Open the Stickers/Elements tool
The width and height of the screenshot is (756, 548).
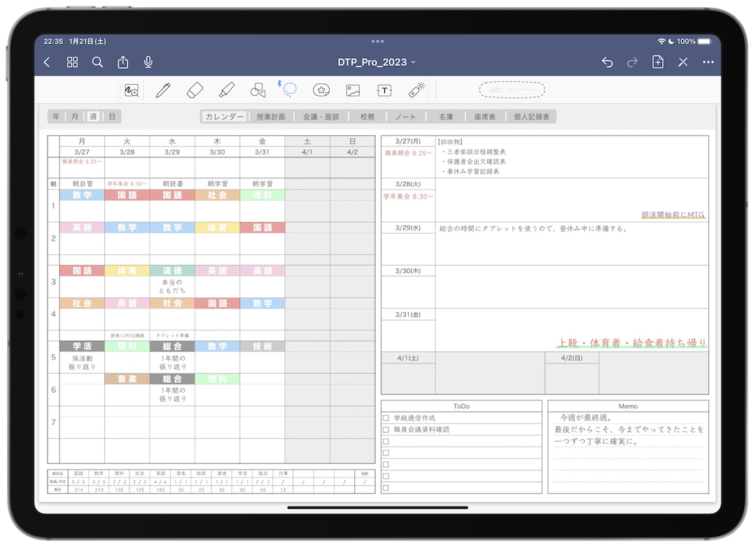pos(321,90)
